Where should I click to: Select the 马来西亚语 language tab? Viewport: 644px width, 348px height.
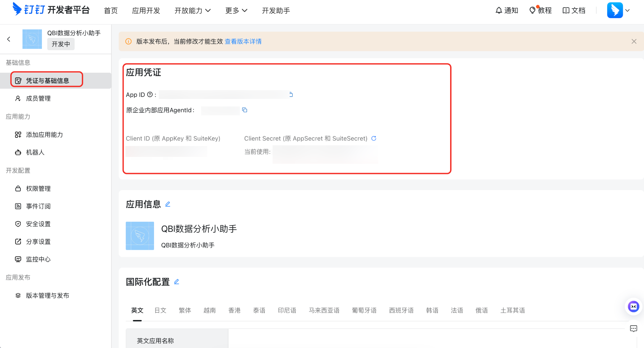324,310
